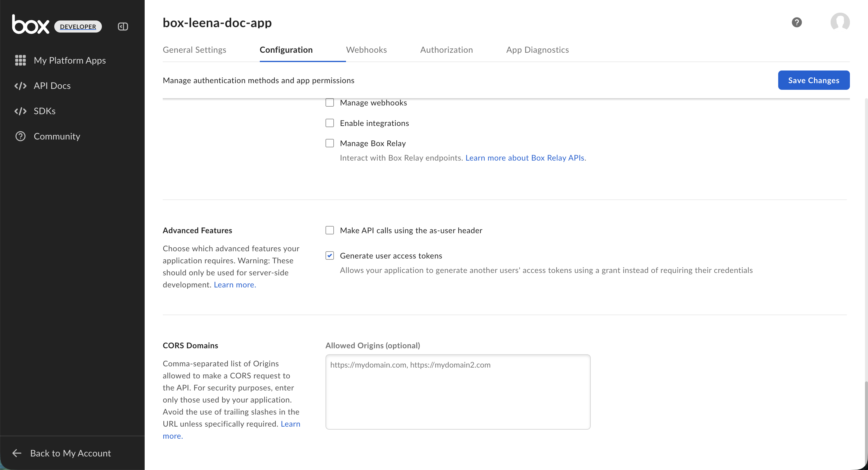The height and width of the screenshot is (470, 868).
Task: Click the My Platform Apps grid icon
Action: click(20, 60)
